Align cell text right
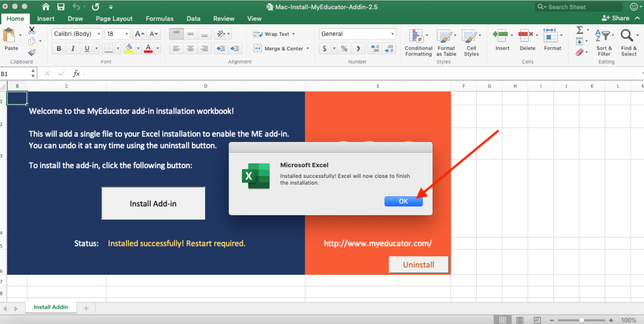 [x=204, y=48]
